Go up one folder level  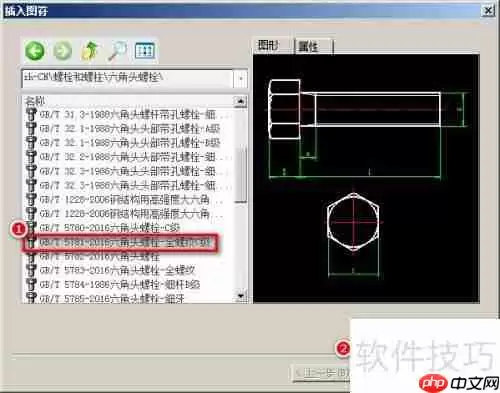90,51
